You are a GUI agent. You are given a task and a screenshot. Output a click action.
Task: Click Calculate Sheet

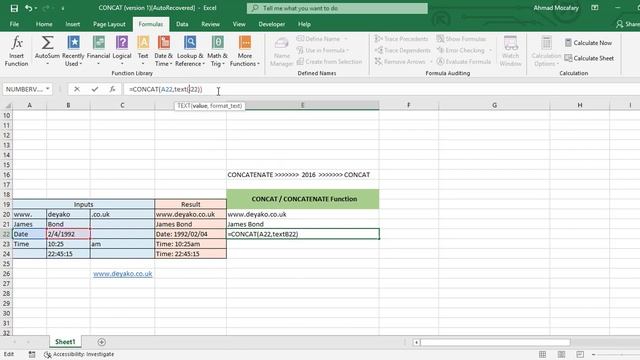coord(589,58)
